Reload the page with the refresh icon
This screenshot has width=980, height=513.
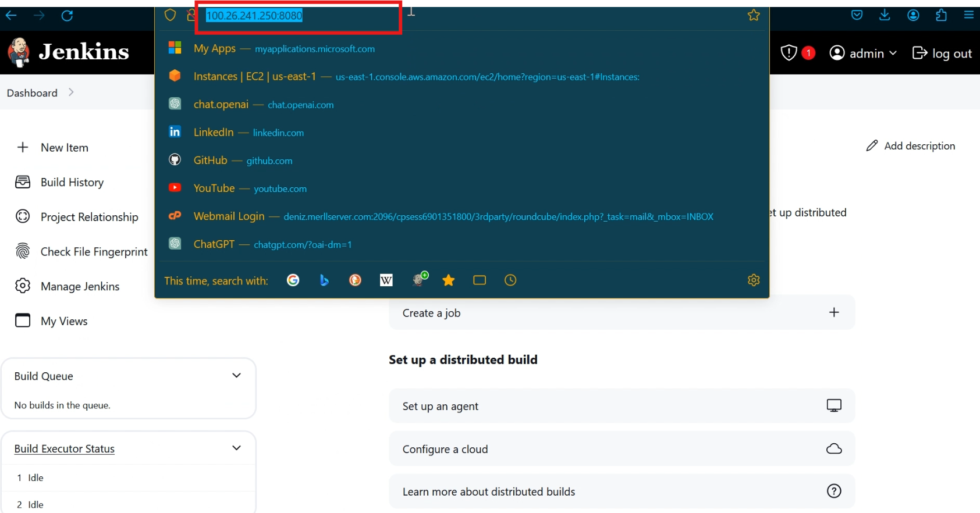coord(67,15)
